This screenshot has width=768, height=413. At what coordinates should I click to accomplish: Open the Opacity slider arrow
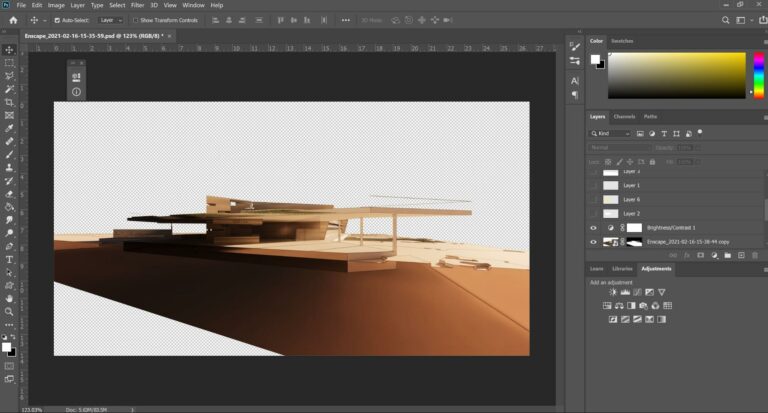698,147
